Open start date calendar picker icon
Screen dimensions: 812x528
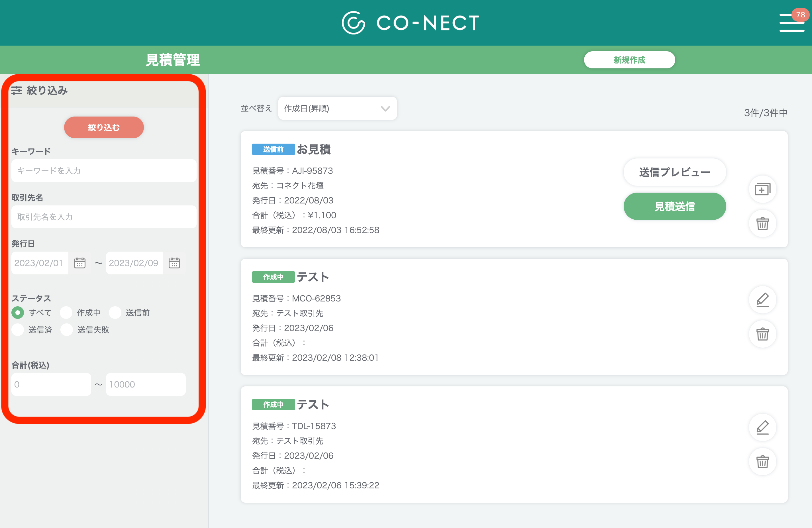(x=80, y=263)
